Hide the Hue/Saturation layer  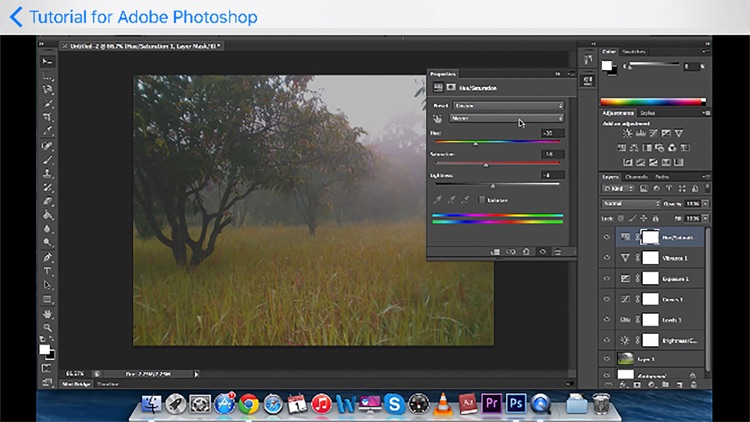pos(607,237)
